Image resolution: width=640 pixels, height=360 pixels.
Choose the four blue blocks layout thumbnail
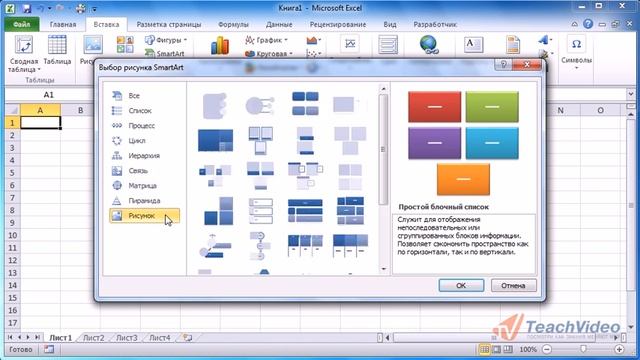(x=305, y=103)
